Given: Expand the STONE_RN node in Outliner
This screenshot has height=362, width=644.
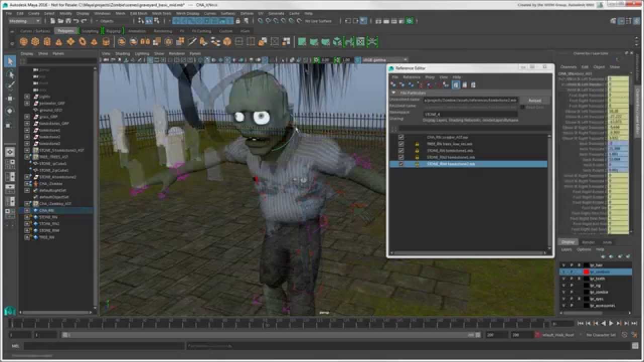Looking at the screenshot, I should pos(27,217).
